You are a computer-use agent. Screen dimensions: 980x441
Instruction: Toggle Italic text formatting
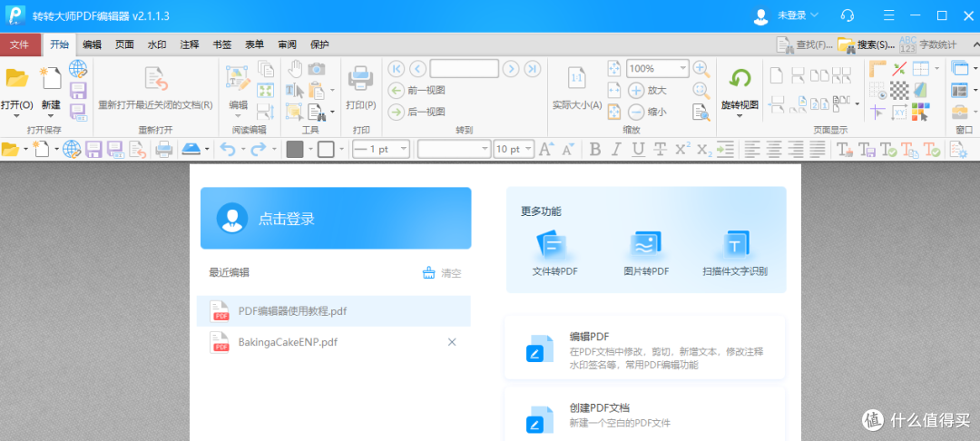(616, 150)
